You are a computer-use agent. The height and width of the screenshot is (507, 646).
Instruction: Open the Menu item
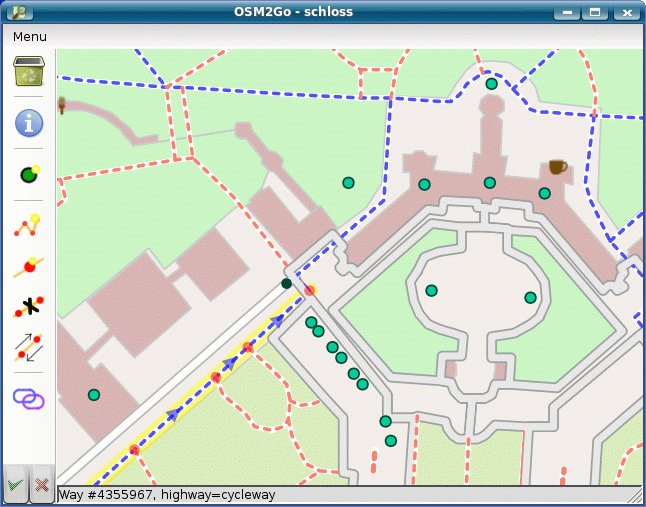click(x=30, y=37)
